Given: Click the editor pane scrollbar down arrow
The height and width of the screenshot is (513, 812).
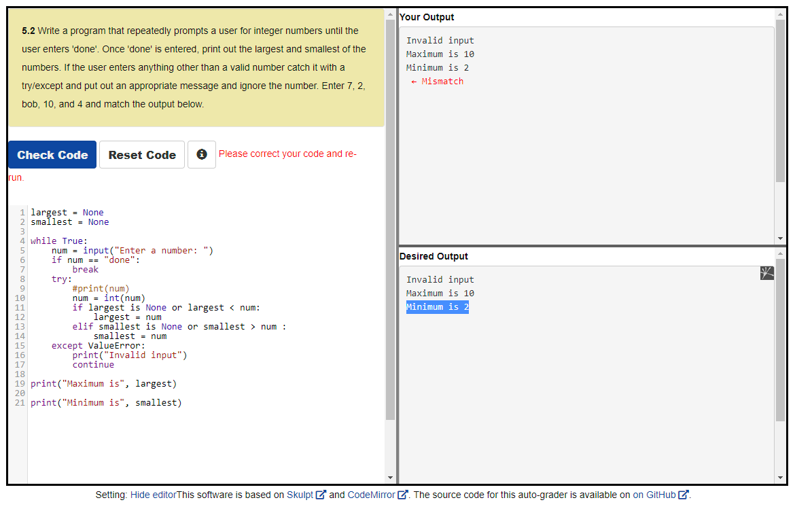Looking at the screenshot, I should pos(391,478).
